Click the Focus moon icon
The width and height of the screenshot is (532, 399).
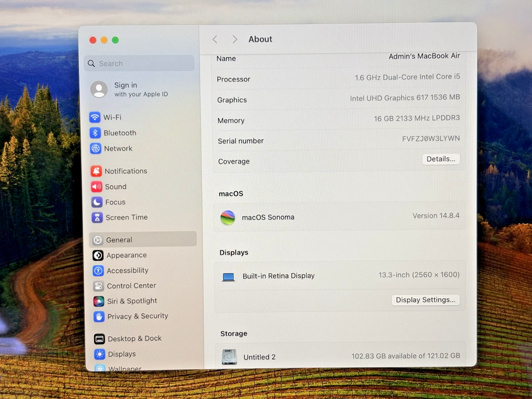(x=97, y=202)
